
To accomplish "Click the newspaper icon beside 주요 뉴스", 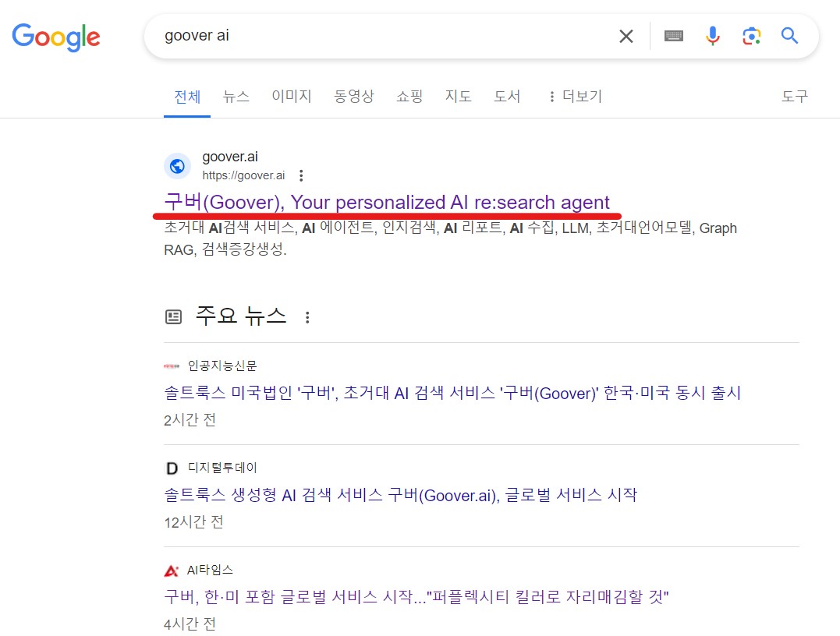I will click(173, 317).
